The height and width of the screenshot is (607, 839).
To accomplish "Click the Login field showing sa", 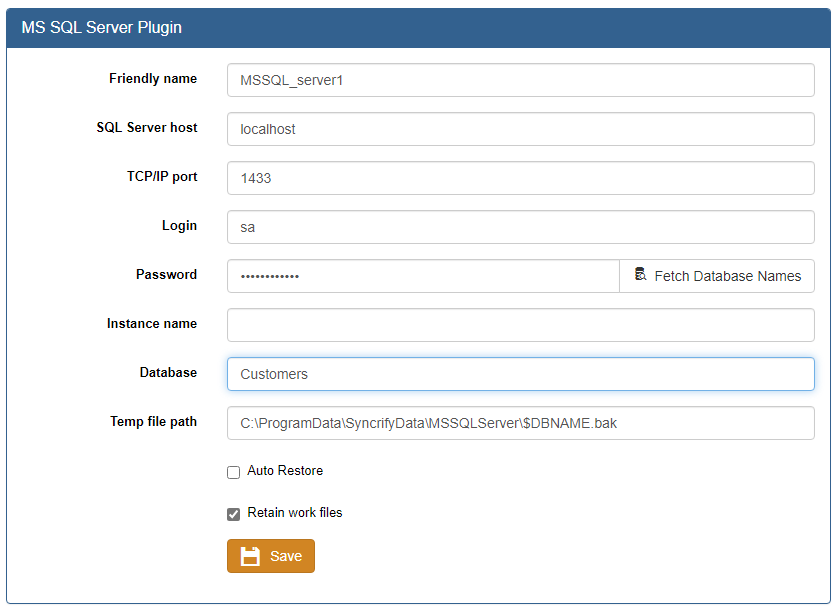I will 520,227.
